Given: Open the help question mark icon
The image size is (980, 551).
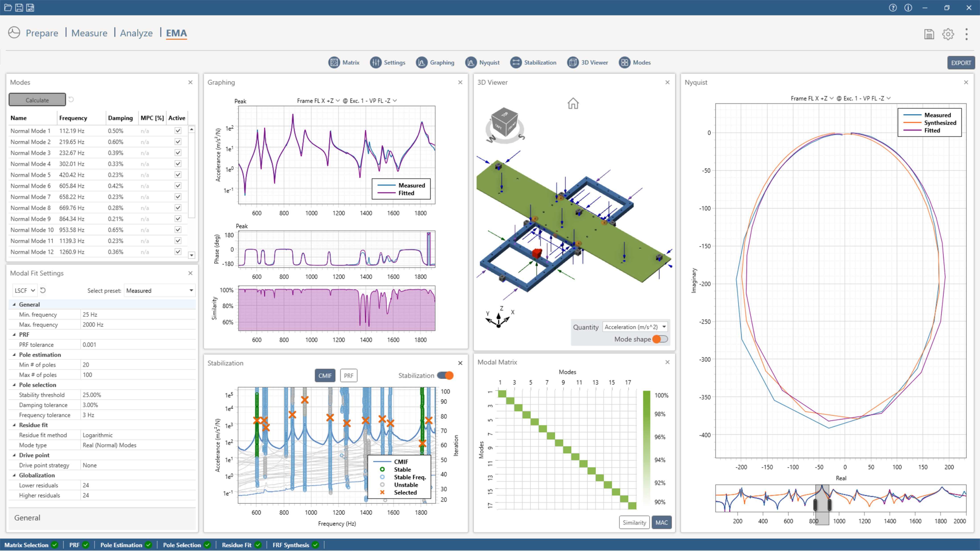Looking at the screenshot, I should [x=892, y=8].
